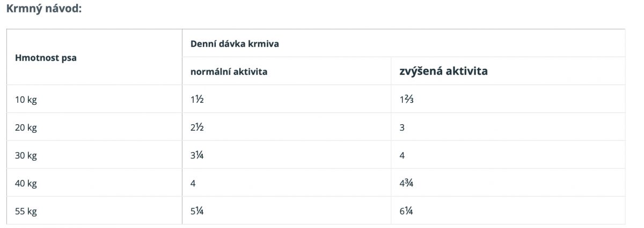
Task: Select the "10 kg" weight cell
Action: point(26,99)
